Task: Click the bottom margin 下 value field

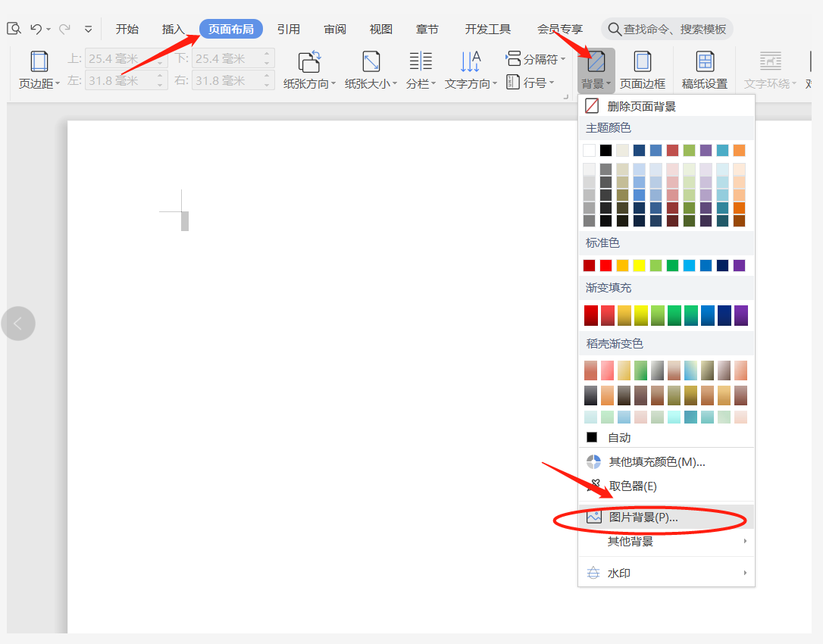Action: click(x=233, y=58)
